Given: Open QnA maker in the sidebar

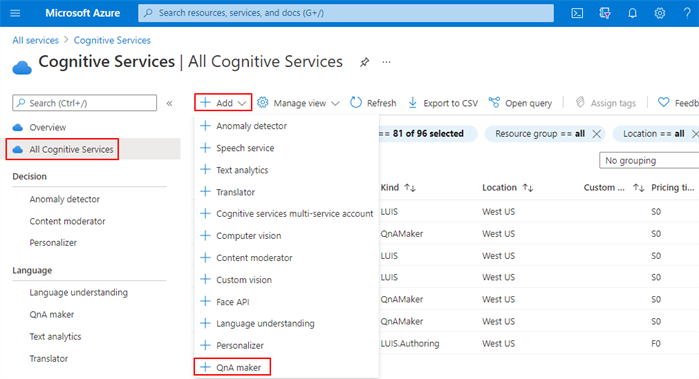Looking at the screenshot, I should pyautogui.click(x=52, y=314).
